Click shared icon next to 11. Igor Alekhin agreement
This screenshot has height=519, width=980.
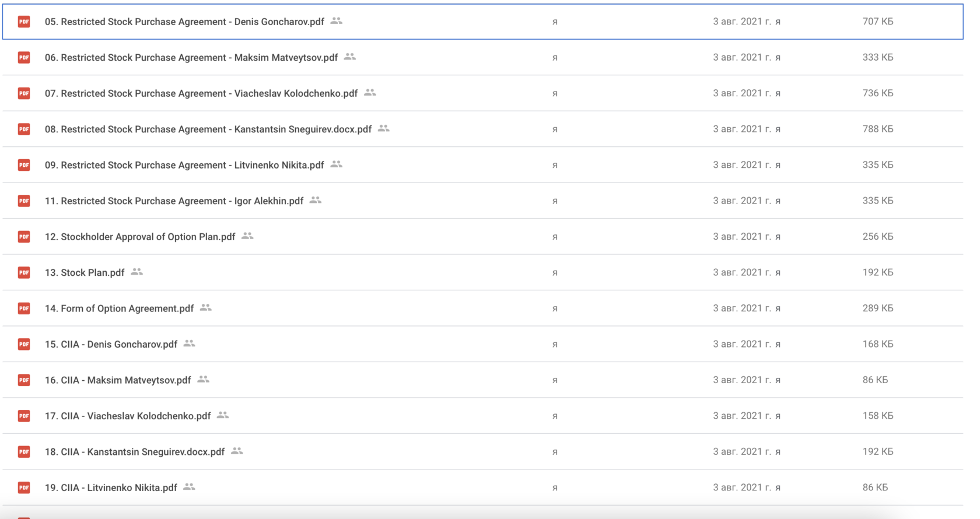click(x=316, y=200)
